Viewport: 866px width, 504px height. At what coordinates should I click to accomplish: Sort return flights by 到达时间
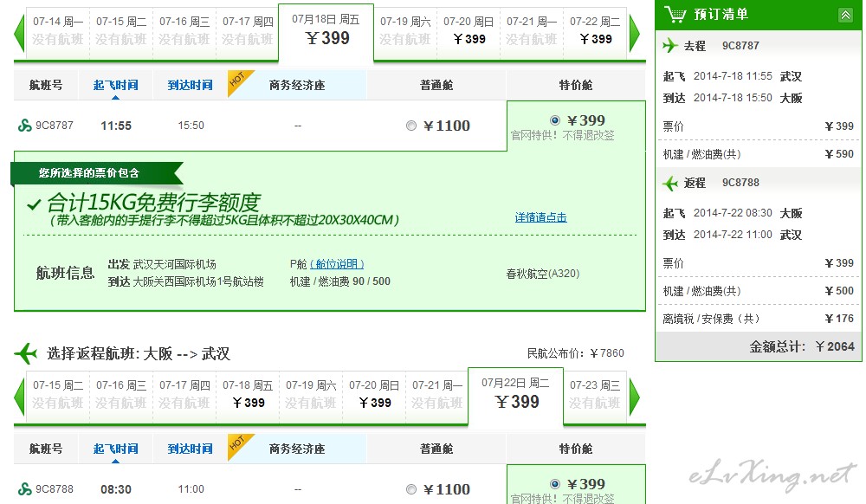point(190,449)
